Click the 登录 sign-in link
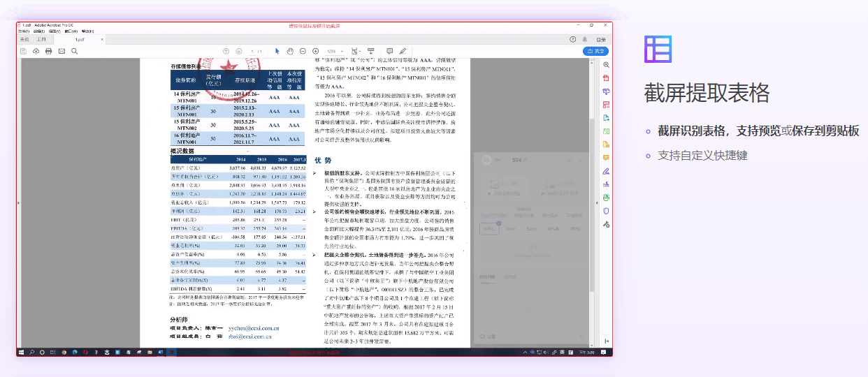 pyautogui.click(x=601, y=40)
